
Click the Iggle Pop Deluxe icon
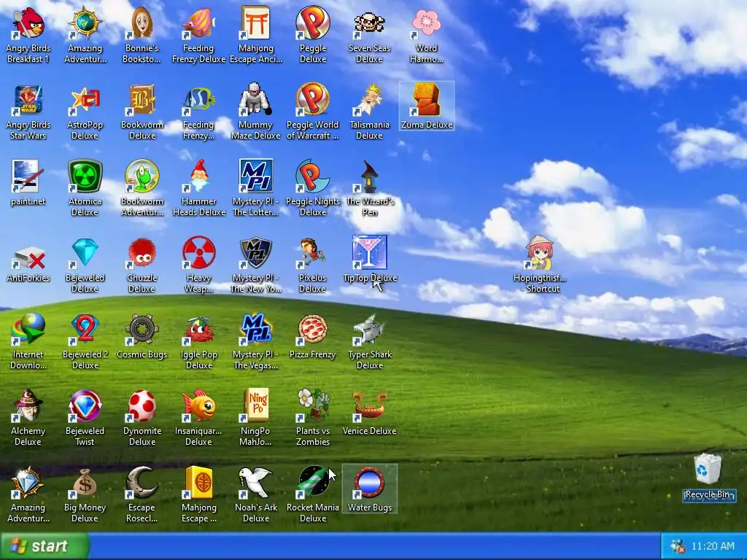coord(198,330)
